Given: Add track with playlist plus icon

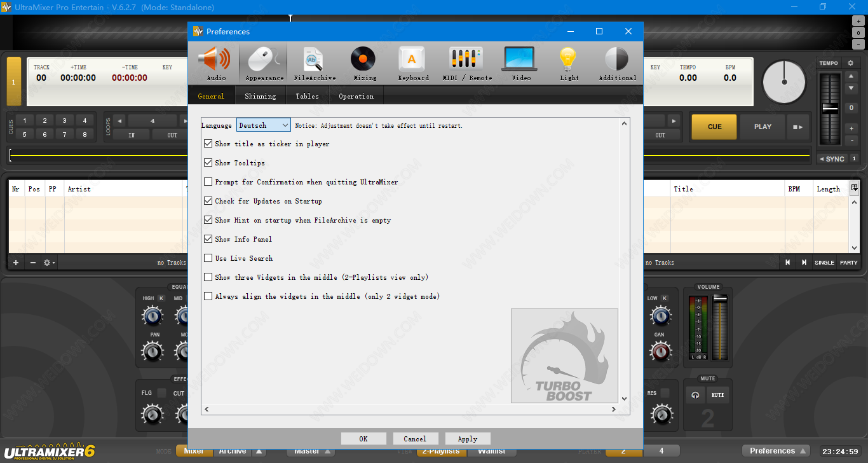Looking at the screenshot, I should click(16, 263).
